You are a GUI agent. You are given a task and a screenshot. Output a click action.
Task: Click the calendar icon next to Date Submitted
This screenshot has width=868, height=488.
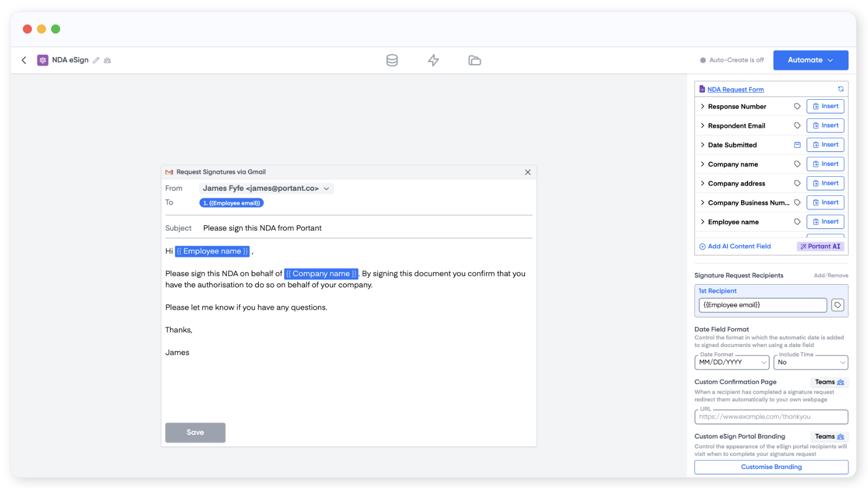(797, 145)
